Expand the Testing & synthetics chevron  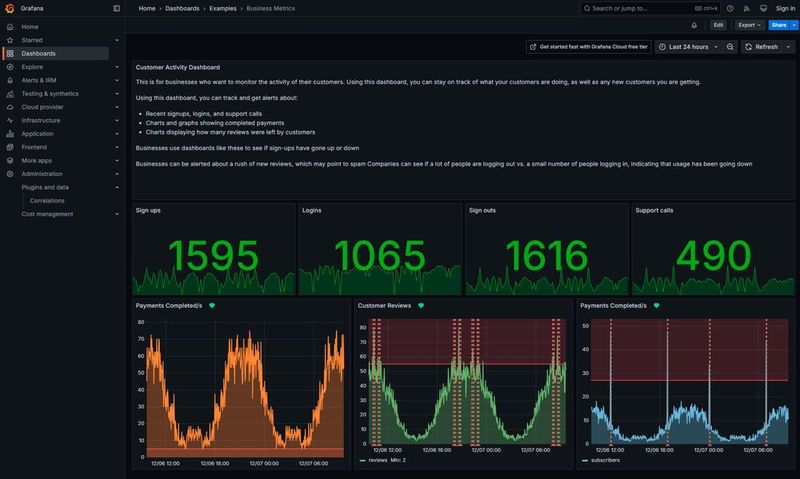(117, 93)
